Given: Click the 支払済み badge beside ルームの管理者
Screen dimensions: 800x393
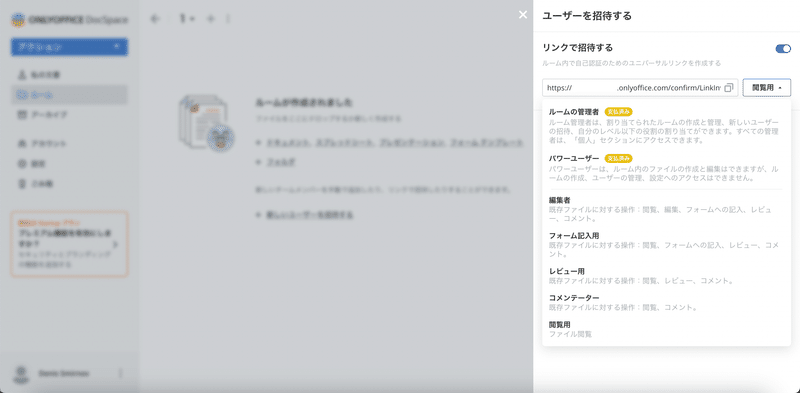Looking at the screenshot, I should click(x=618, y=111).
